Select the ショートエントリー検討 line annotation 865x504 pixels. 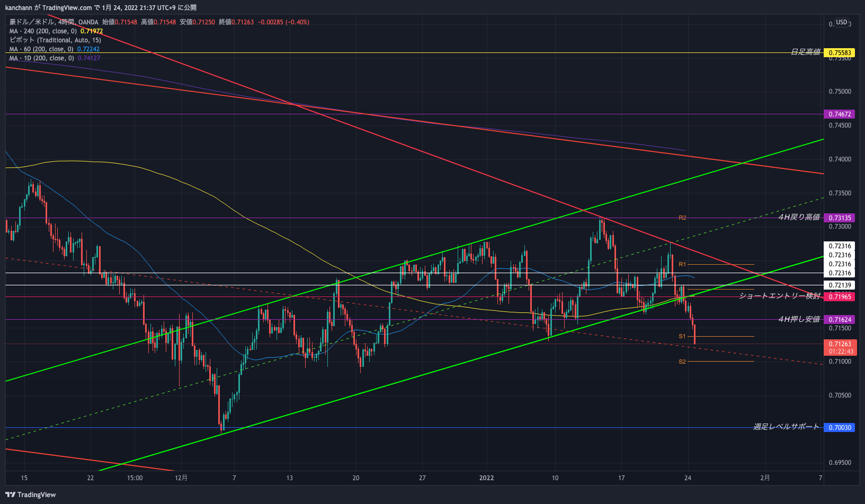780,296
